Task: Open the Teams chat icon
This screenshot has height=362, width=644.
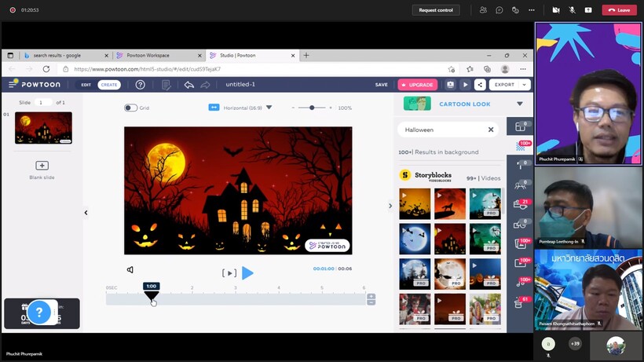Action: [x=499, y=10]
